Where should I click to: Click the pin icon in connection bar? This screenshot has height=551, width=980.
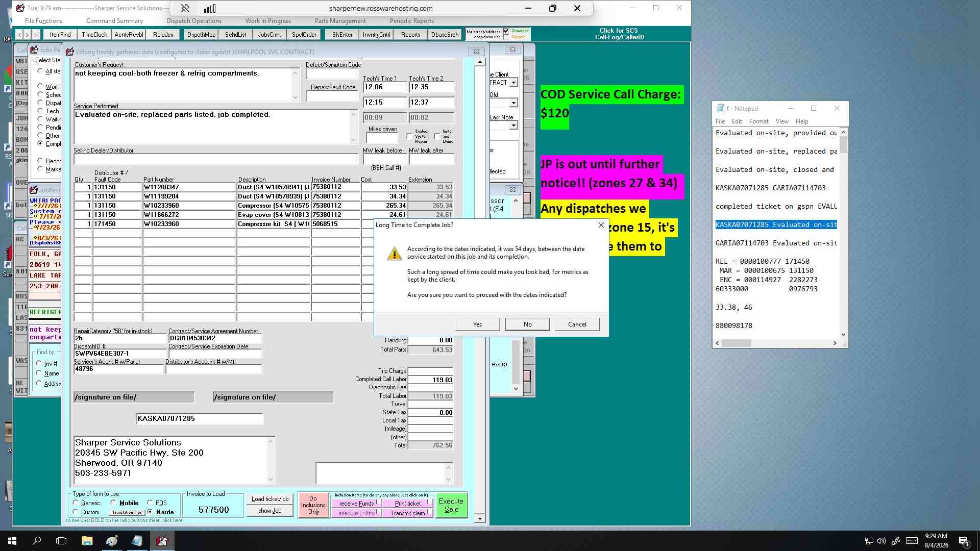click(x=185, y=8)
